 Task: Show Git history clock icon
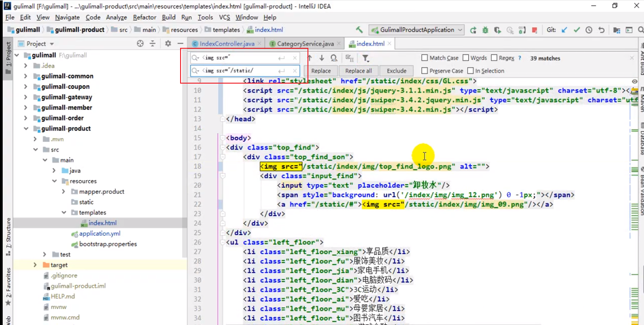click(589, 30)
